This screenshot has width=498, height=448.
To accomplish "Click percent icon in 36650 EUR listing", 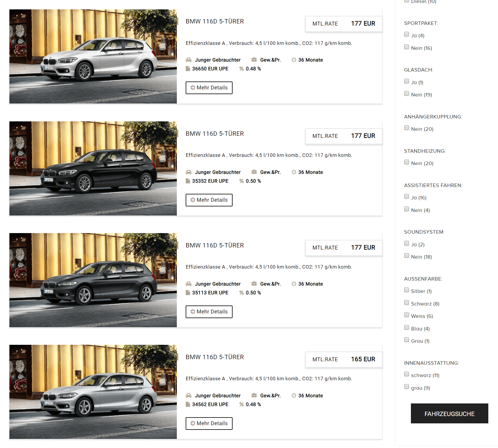I will 241,69.
